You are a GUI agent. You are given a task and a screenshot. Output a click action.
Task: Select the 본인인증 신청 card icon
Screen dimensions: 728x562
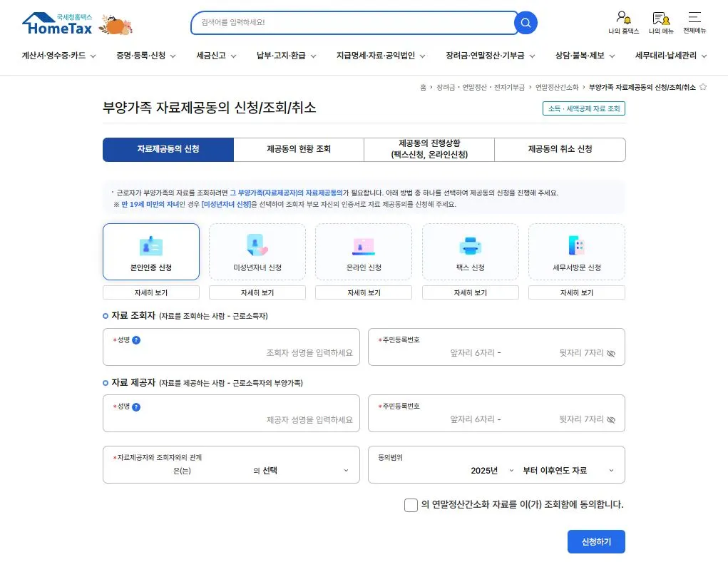[150, 246]
